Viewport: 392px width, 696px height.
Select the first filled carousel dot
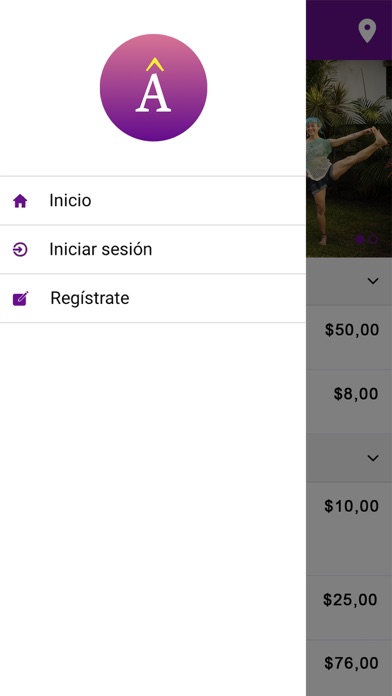coord(360,240)
